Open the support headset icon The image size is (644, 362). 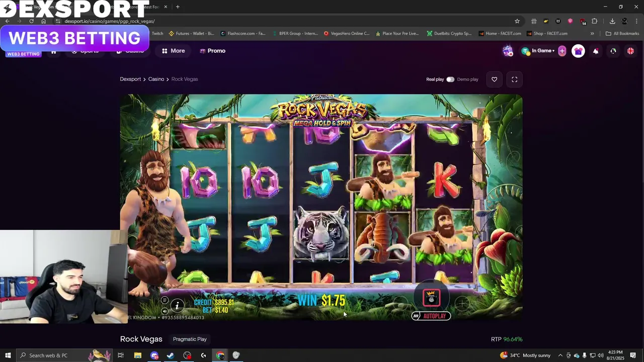[x=613, y=51]
